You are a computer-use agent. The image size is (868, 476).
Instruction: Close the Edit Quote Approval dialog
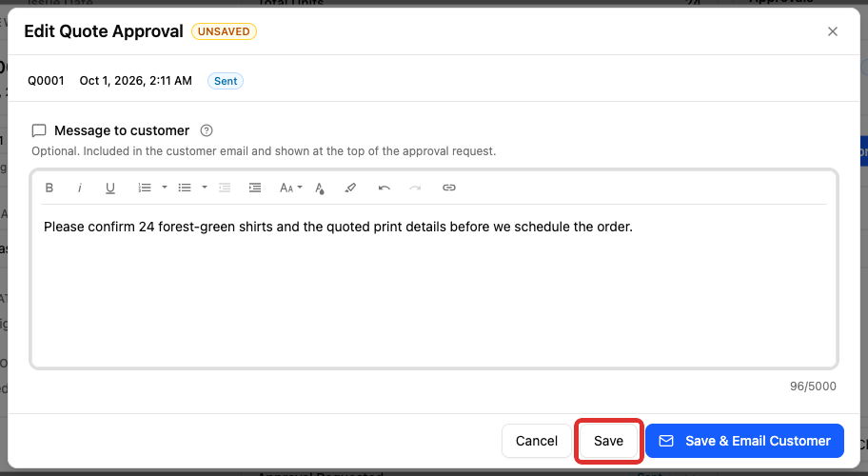tap(833, 31)
